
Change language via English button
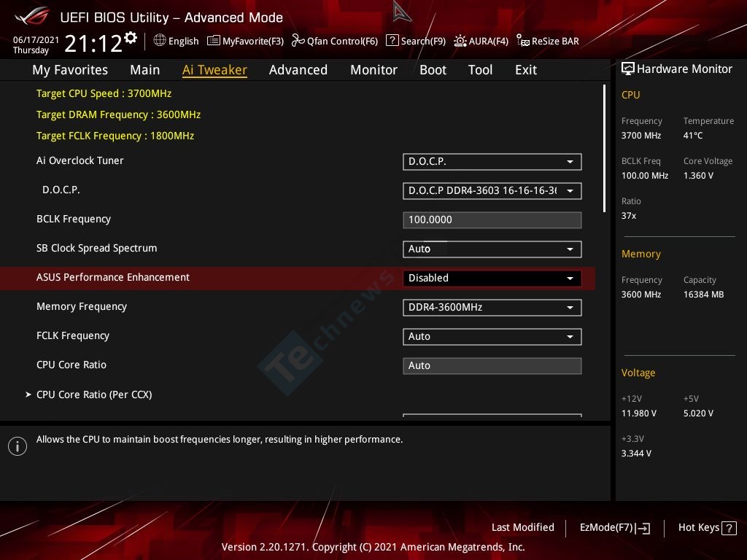click(177, 41)
